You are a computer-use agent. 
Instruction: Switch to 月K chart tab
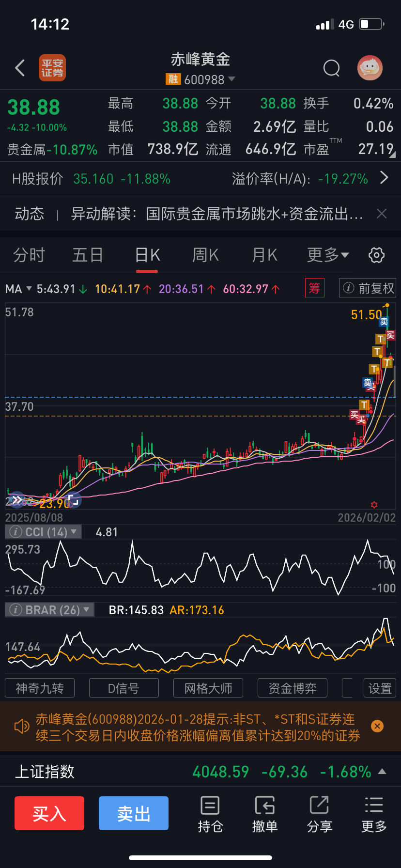(265, 255)
